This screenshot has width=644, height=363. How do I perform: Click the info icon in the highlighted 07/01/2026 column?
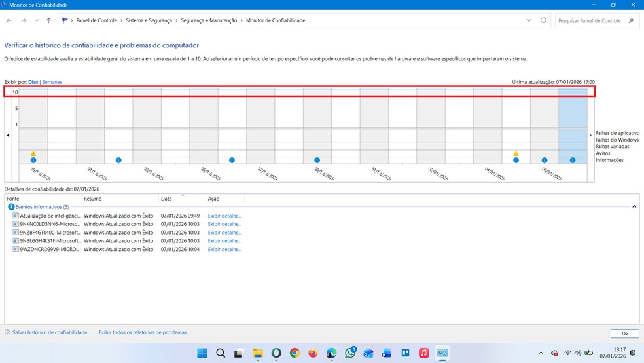(x=573, y=160)
